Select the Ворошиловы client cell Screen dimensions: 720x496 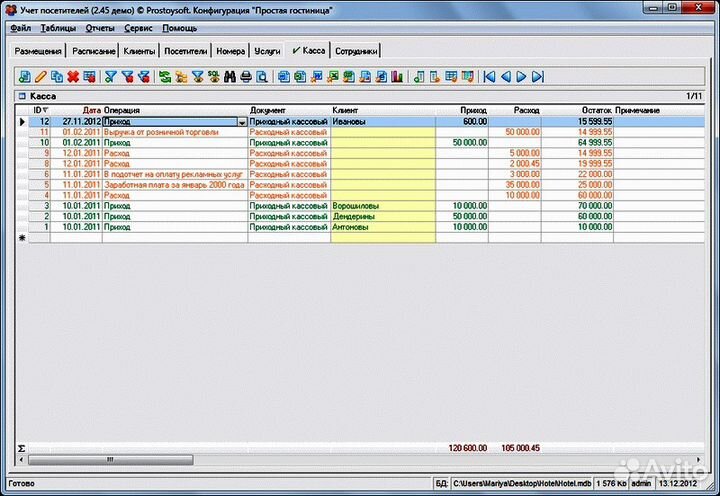coord(382,205)
